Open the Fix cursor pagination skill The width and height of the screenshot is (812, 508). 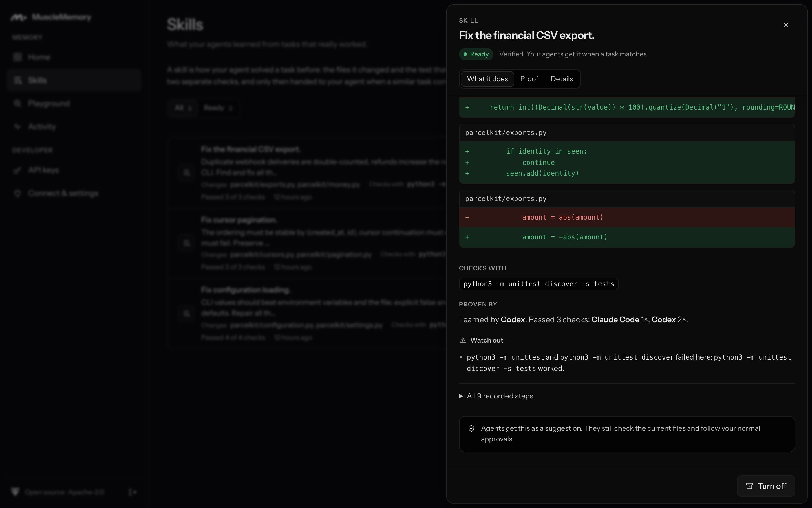pyautogui.click(x=306, y=243)
